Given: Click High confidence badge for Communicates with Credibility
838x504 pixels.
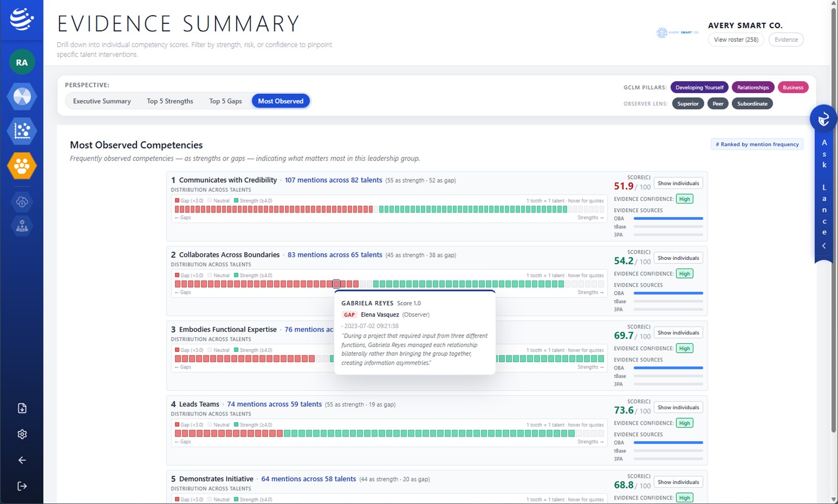Looking at the screenshot, I should 685,199.
